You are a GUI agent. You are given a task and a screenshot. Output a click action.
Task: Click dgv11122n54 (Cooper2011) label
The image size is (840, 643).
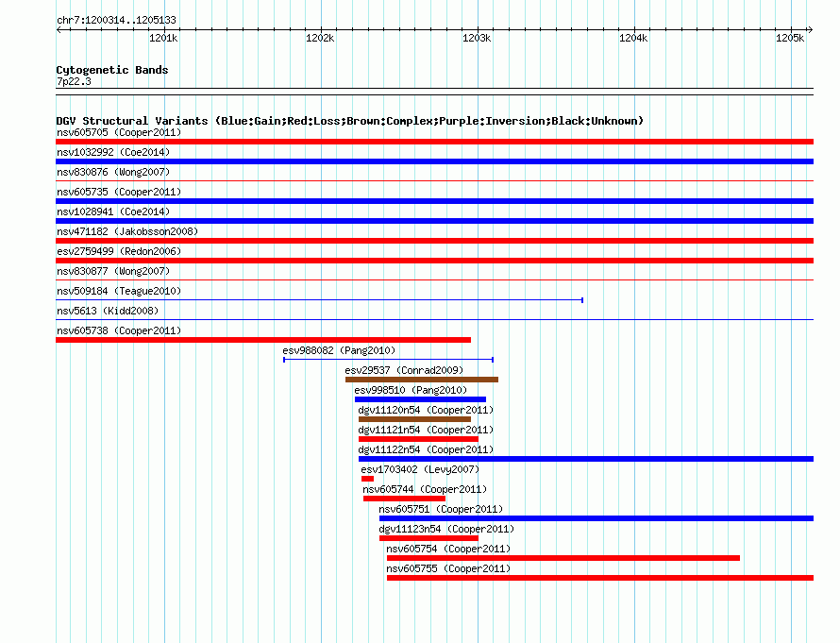426,449
